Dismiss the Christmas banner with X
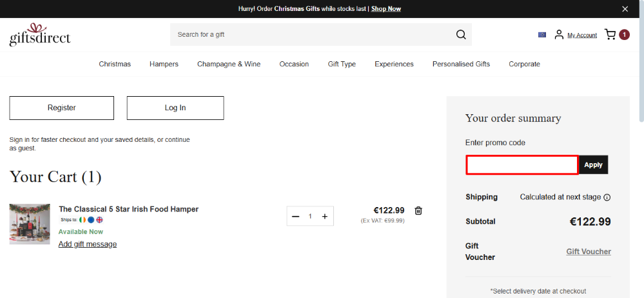The width and height of the screenshot is (644, 298). coord(625,9)
